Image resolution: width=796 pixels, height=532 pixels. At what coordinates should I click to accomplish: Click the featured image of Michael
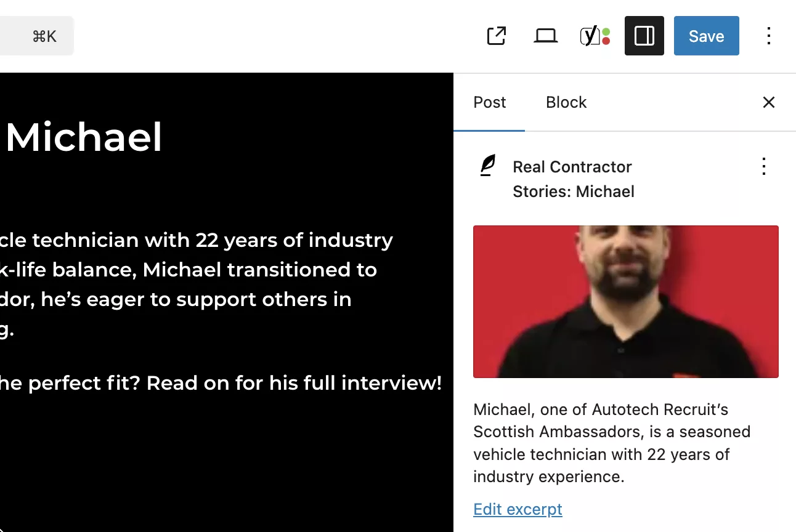[x=625, y=302]
